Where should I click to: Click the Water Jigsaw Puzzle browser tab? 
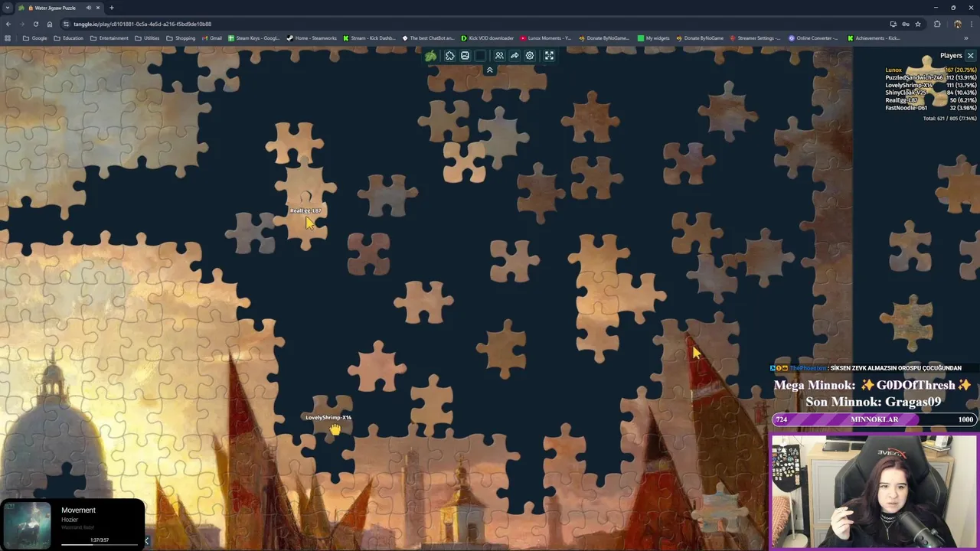click(61, 8)
